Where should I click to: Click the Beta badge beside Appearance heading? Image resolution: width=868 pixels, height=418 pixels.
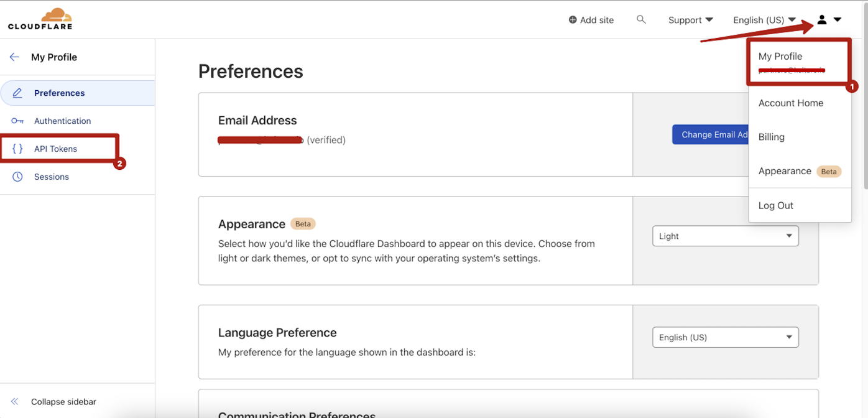(303, 224)
